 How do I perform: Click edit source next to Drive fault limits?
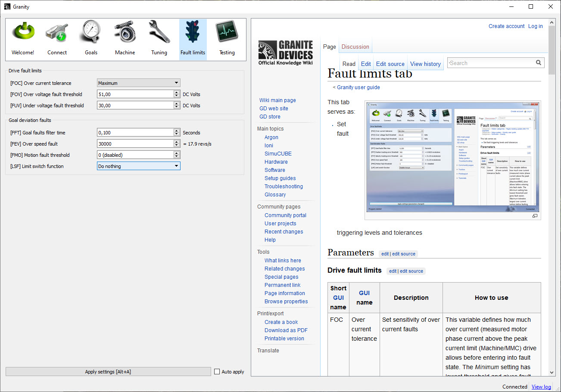411,271
